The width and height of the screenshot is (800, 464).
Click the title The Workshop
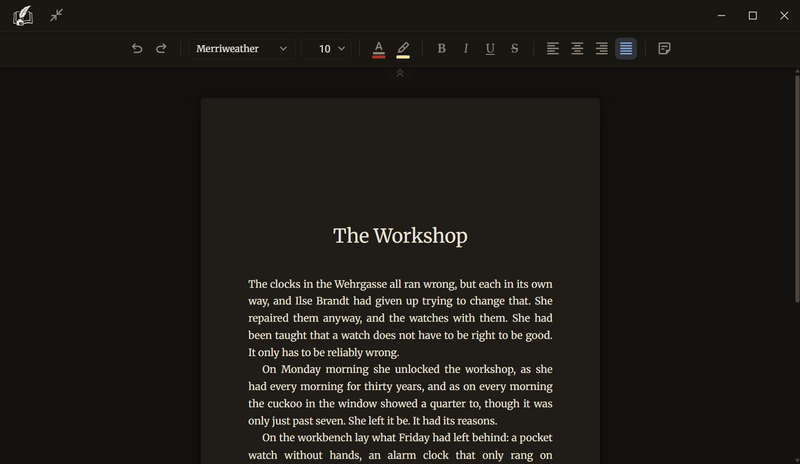point(401,236)
